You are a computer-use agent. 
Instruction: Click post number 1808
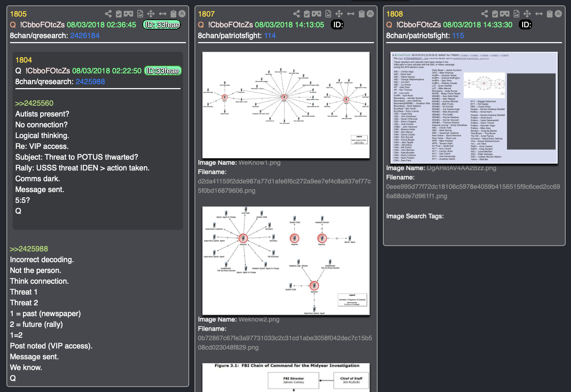pyautogui.click(x=394, y=14)
